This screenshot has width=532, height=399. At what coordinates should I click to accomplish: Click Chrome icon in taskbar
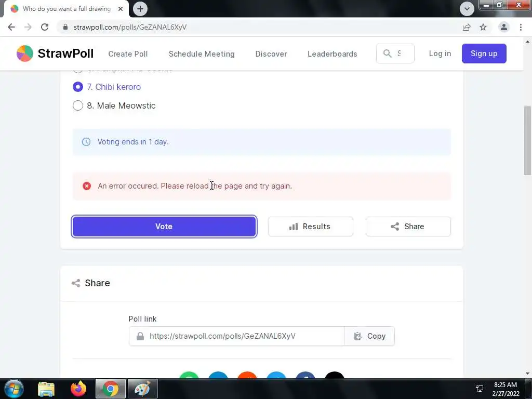[x=111, y=389]
